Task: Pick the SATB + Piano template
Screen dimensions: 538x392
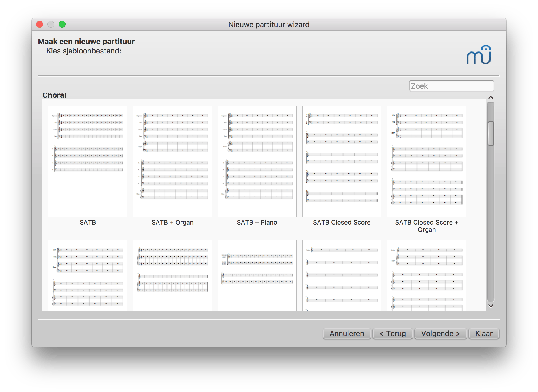Action: coord(257,161)
